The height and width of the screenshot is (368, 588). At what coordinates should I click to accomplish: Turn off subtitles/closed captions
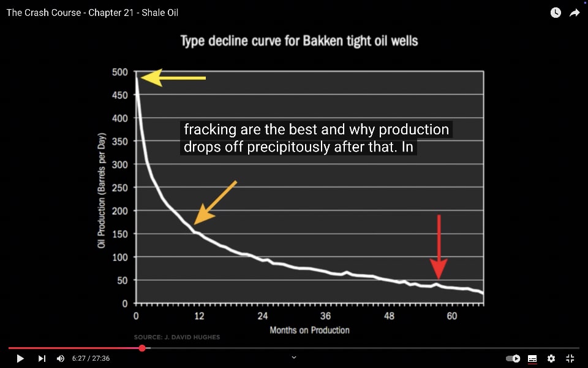click(532, 359)
